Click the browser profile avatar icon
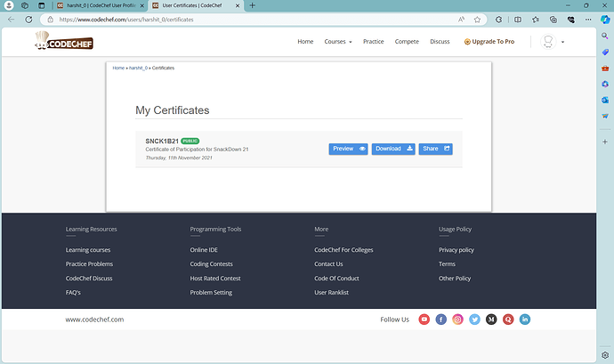This screenshot has width=614, height=364. click(x=9, y=5)
